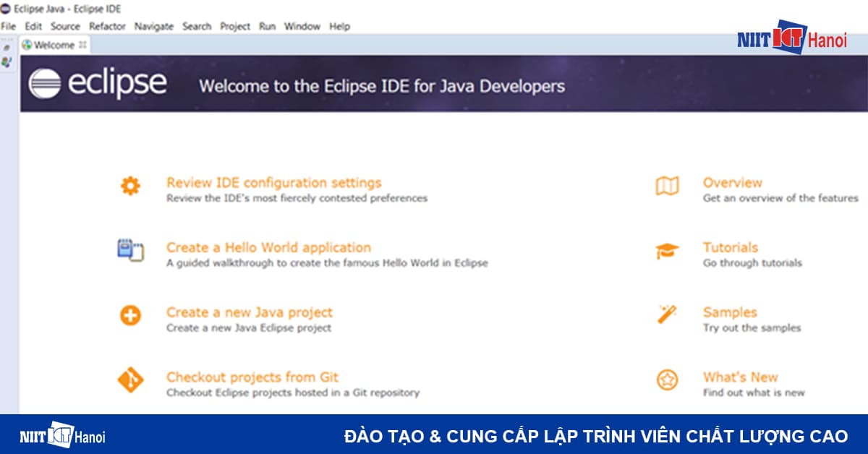Open the Navigate menu

click(153, 26)
